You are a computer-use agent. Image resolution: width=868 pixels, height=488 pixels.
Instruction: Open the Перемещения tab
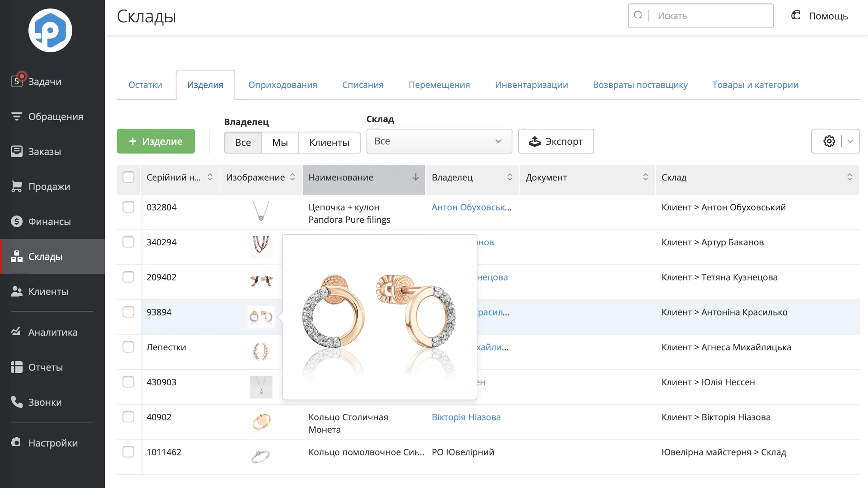click(x=439, y=85)
